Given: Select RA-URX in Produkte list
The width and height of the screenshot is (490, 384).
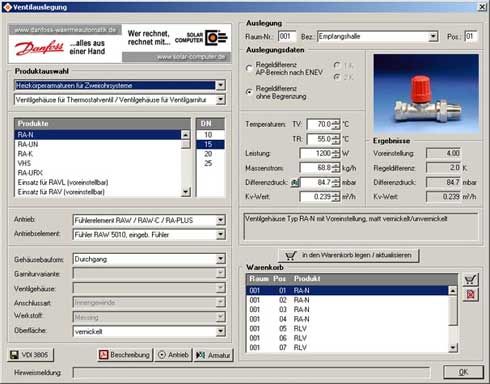Looking at the screenshot, I should [x=98, y=173].
